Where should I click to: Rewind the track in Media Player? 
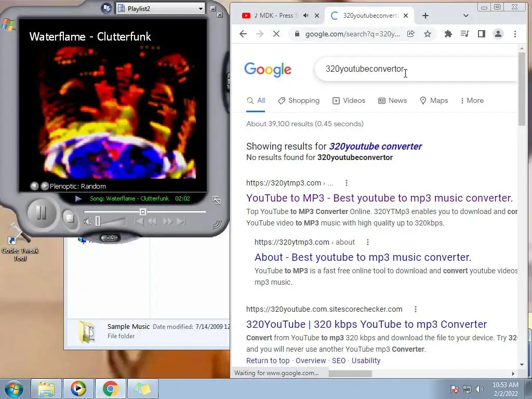[x=153, y=221]
